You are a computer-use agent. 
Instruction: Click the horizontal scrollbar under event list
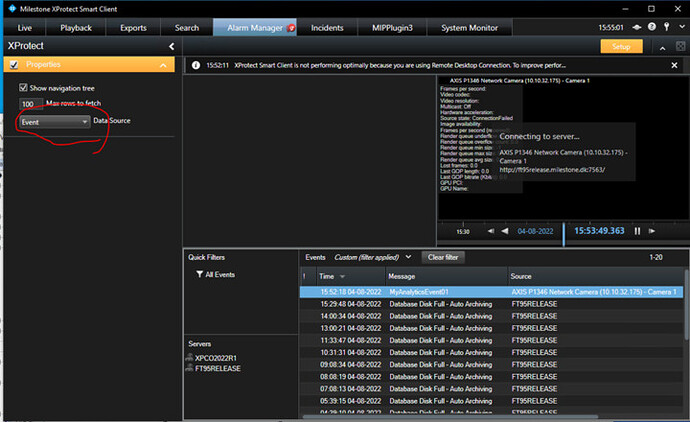449,416
